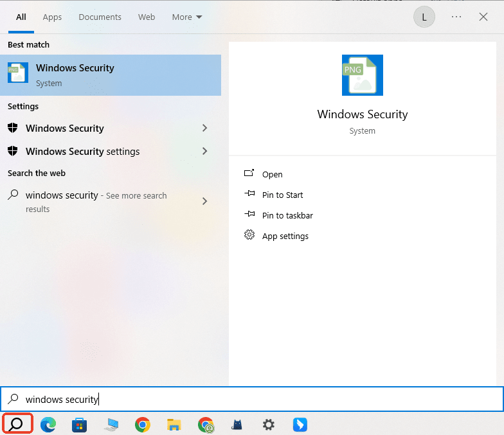
Task: Open the Settings gear on the taskbar
Action: (x=269, y=424)
